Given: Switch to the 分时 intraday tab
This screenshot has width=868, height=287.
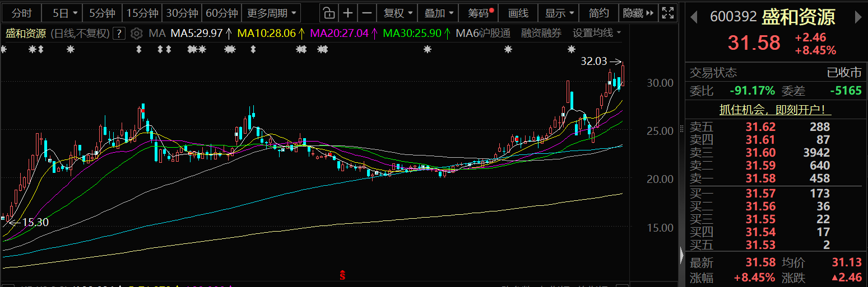Looking at the screenshot, I should tap(22, 13).
